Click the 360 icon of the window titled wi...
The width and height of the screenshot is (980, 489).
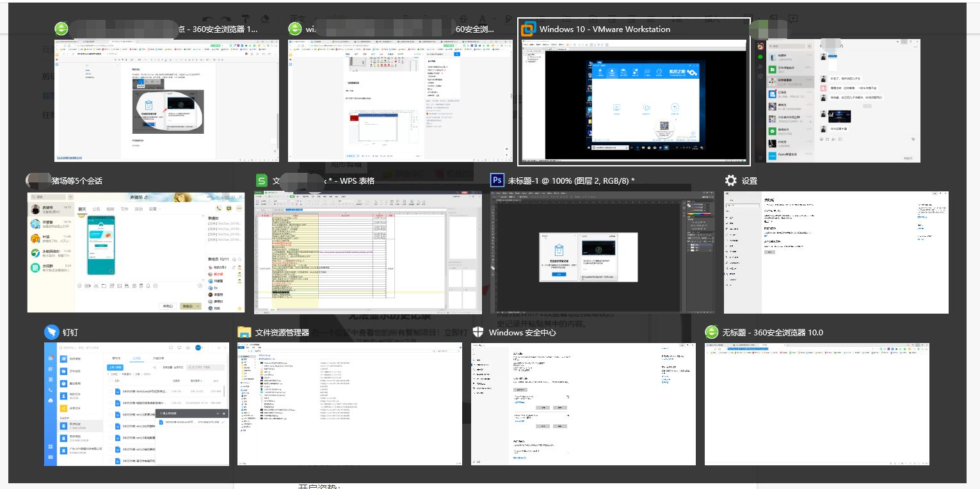point(295,29)
